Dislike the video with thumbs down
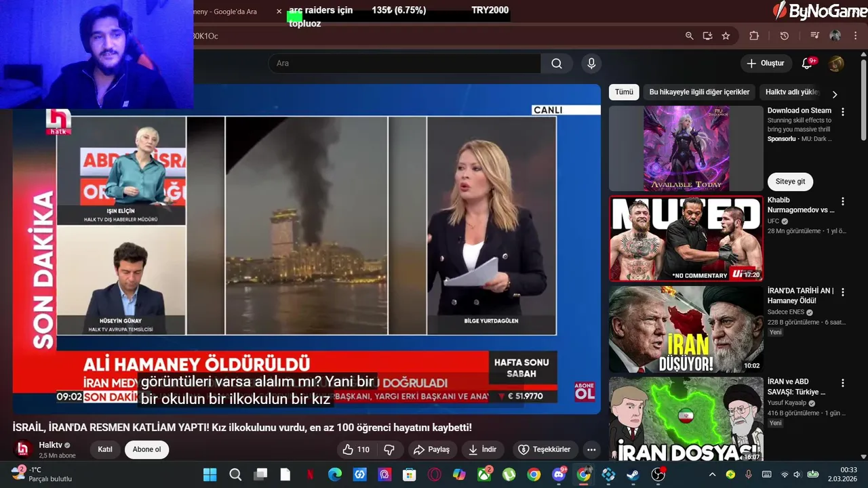The height and width of the screenshot is (488, 868). 389,449
